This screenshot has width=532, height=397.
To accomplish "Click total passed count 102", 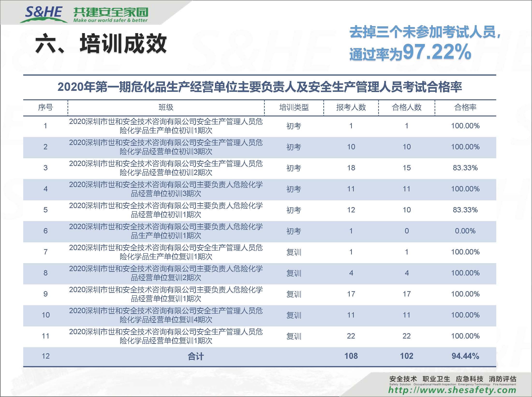I will click(406, 356).
